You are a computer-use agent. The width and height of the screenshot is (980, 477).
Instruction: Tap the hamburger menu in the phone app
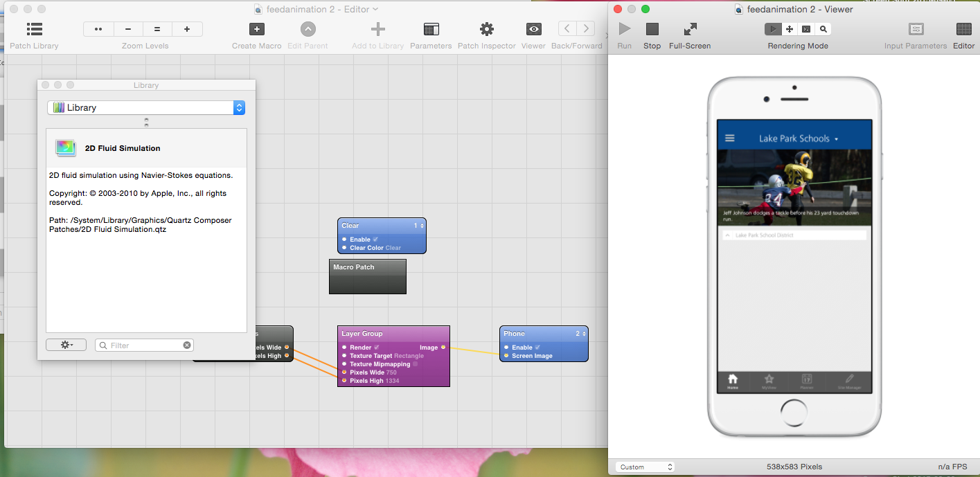point(729,138)
